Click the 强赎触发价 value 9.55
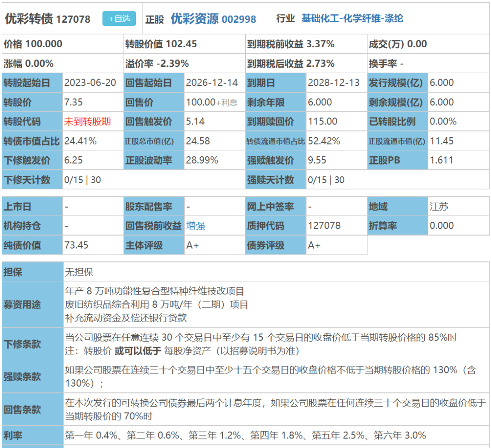This screenshot has width=491, height=448. point(317,160)
